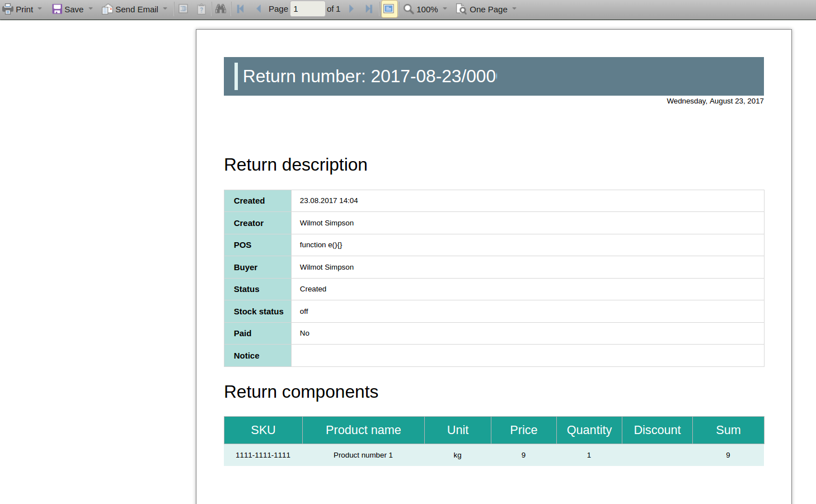The image size is (816, 504).
Task: Open the 100% zoom menu
Action: click(426, 9)
